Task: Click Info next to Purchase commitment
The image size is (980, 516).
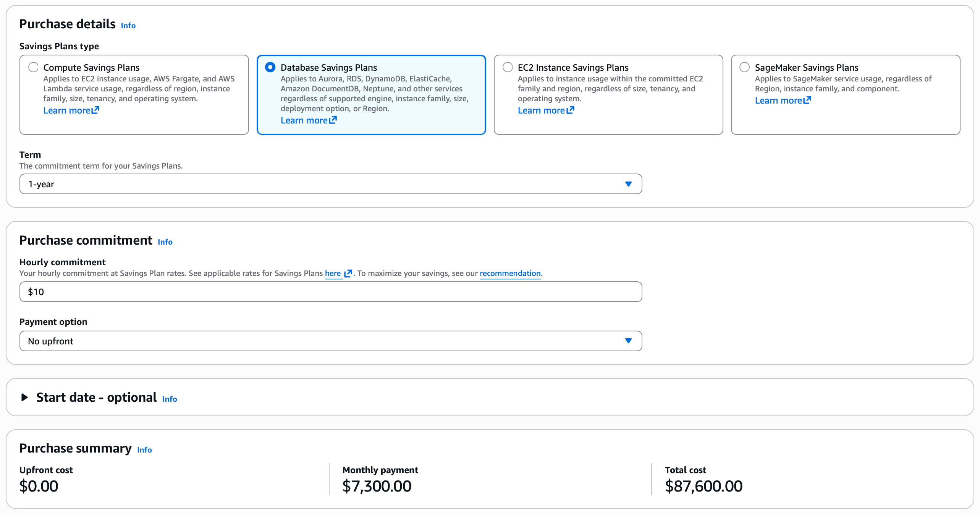Action: 165,242
